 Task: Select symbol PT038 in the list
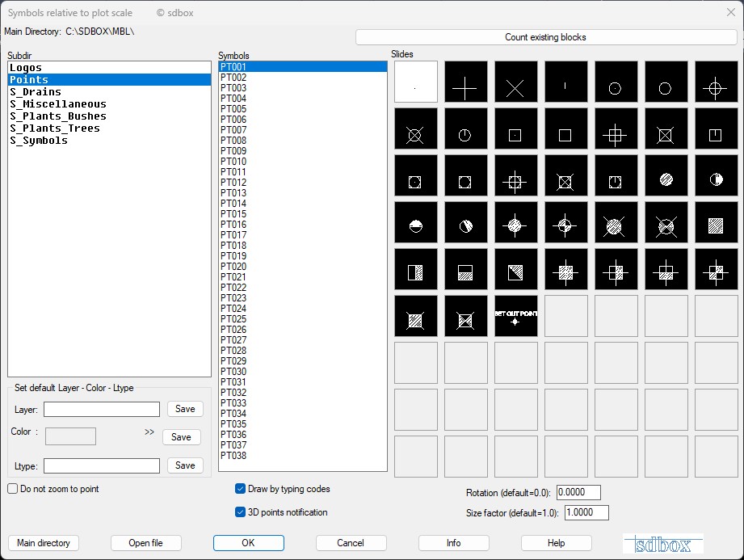click(x=303, y=456)
